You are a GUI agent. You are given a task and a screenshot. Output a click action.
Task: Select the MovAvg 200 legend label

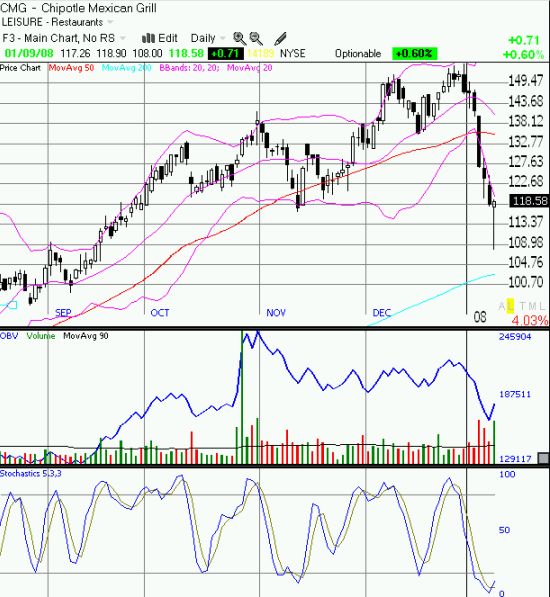[126, 68]
